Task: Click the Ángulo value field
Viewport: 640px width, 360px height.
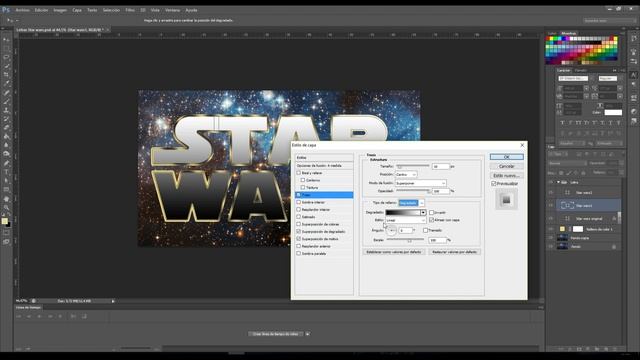Action: tap(406, 230)
